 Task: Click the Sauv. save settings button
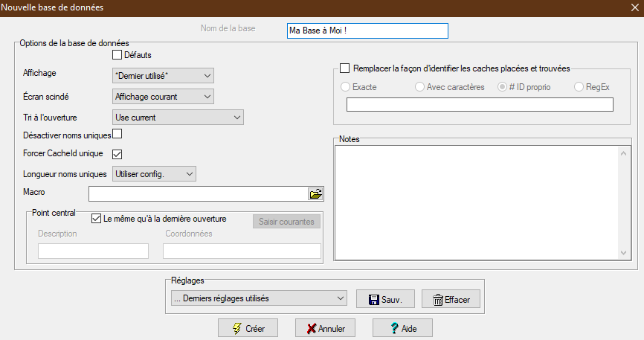385,299
